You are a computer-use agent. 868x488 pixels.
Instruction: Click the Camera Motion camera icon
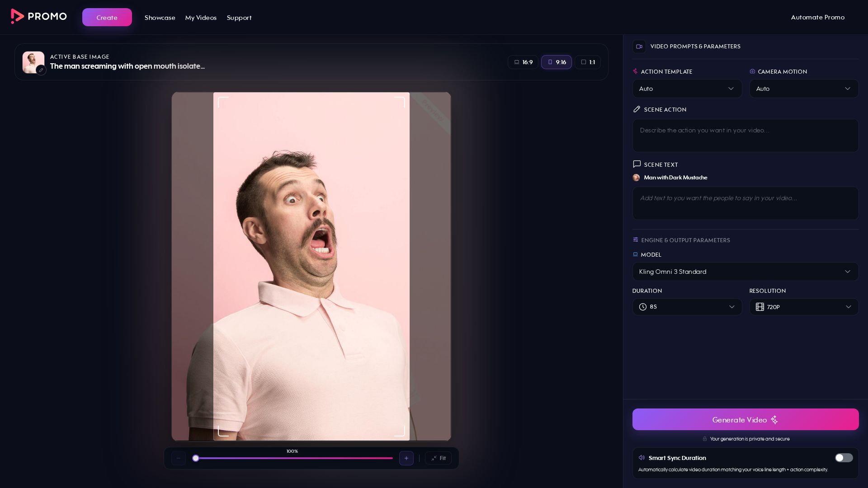(752, 71)
